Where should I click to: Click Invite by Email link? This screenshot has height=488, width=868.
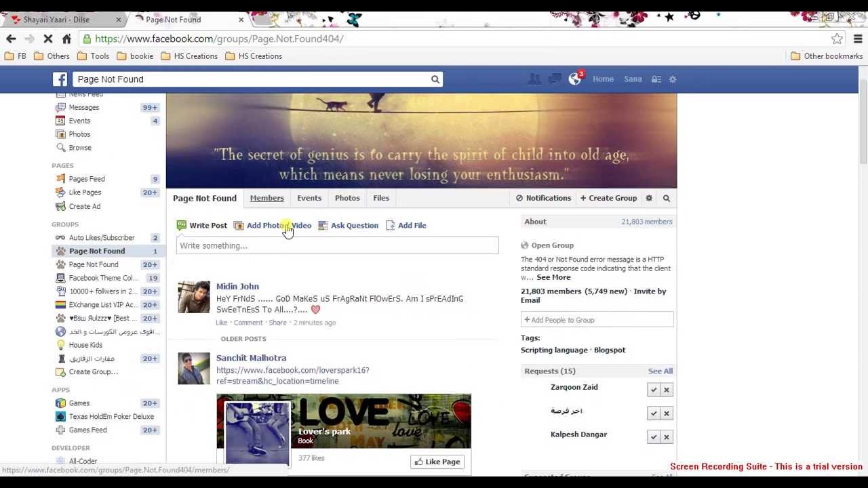pyautogui.click(x=593, y=296)
